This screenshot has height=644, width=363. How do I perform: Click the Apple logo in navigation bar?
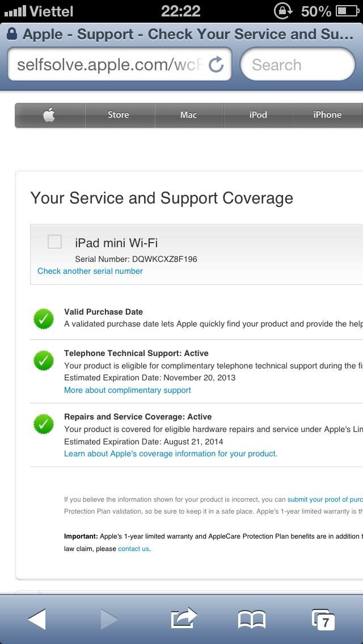coord(49,115)
